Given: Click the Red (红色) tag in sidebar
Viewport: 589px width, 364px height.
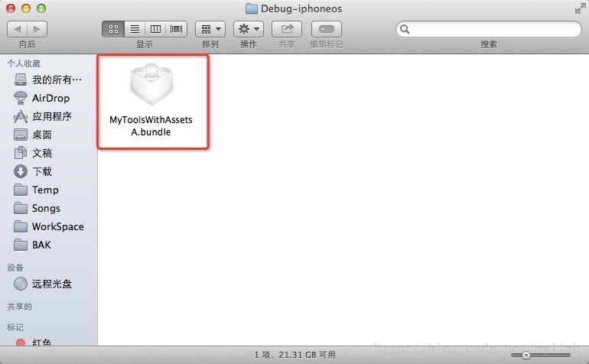Looking at the screenshot, I should point(33,343).
